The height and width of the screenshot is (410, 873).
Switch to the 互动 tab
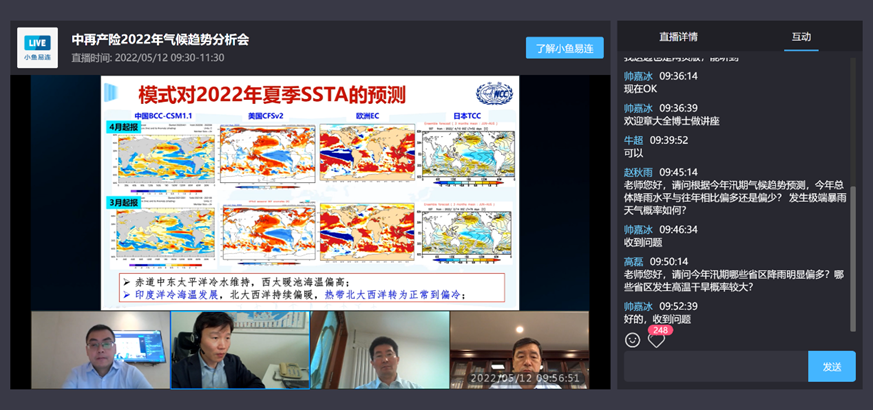pos(801,37)
